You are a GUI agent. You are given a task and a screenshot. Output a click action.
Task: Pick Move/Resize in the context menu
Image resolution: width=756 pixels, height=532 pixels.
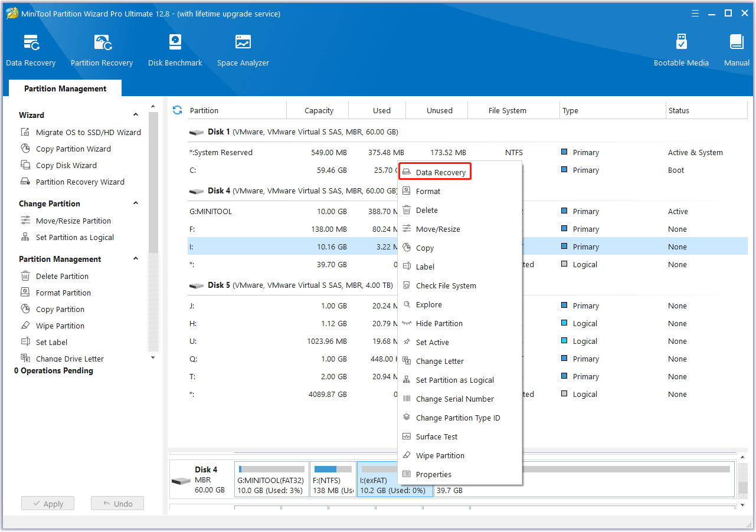[x=460, y=229]
